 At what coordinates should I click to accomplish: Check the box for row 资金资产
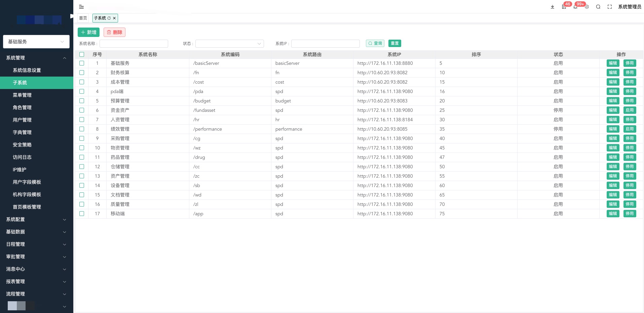click(x=82, y=110)
